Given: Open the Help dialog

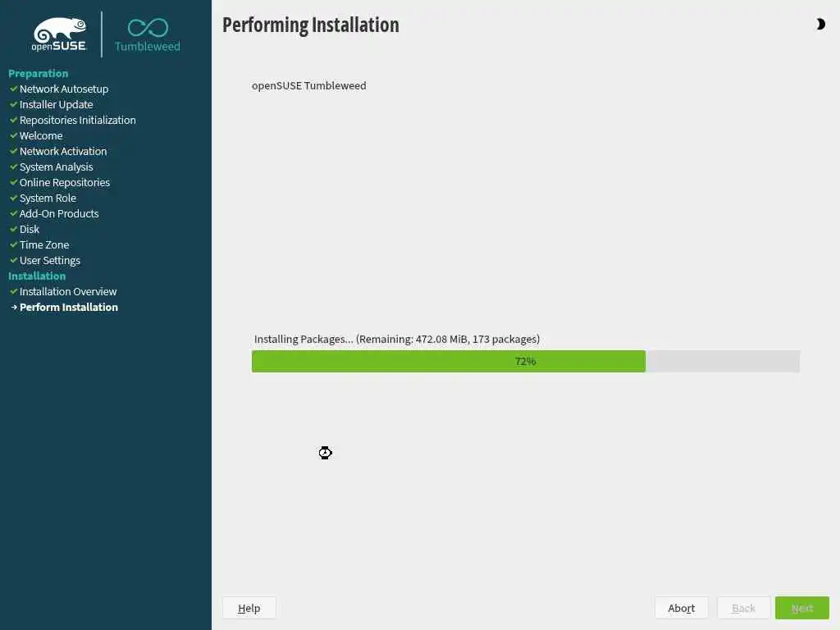Looking at the screenshot, I should (x=249, y=608).
